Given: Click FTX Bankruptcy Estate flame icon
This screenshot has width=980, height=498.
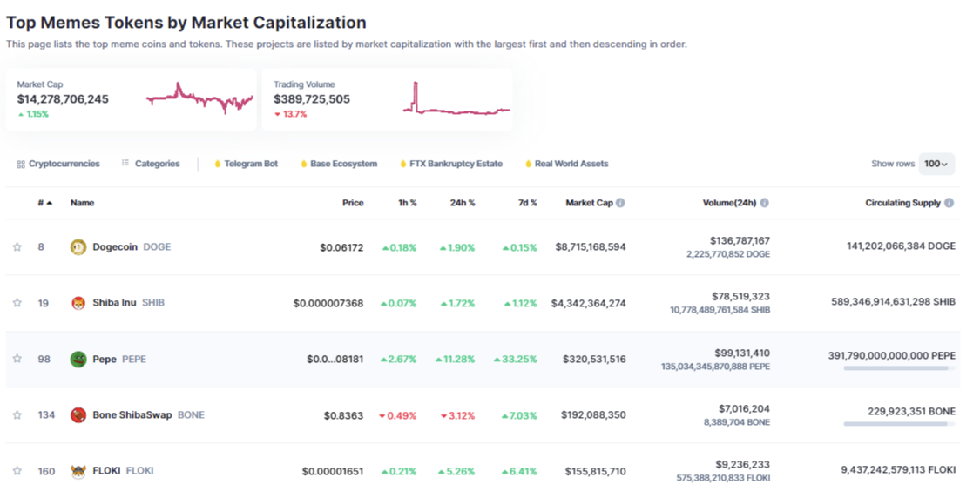Looking at the screenshot, I should 403,164.
